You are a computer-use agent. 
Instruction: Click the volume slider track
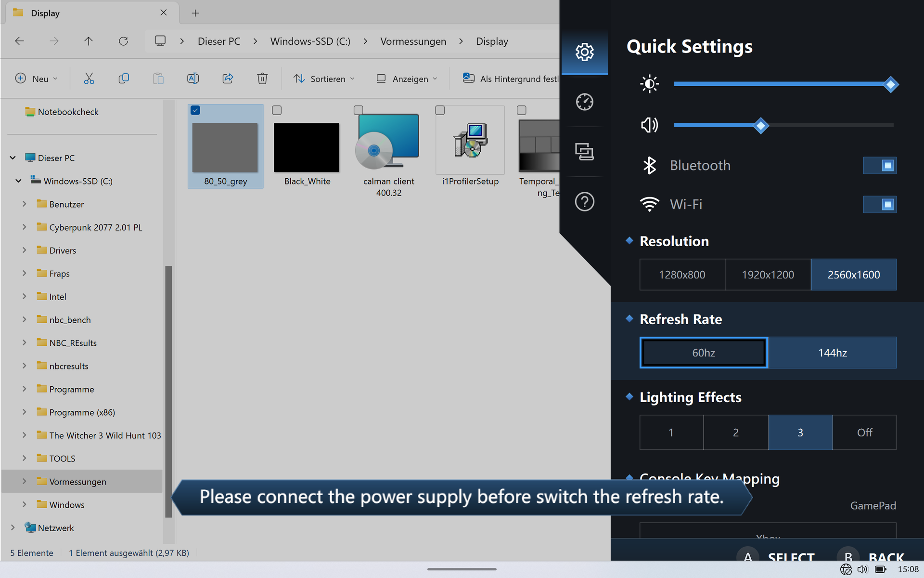[x=828, y=125]
